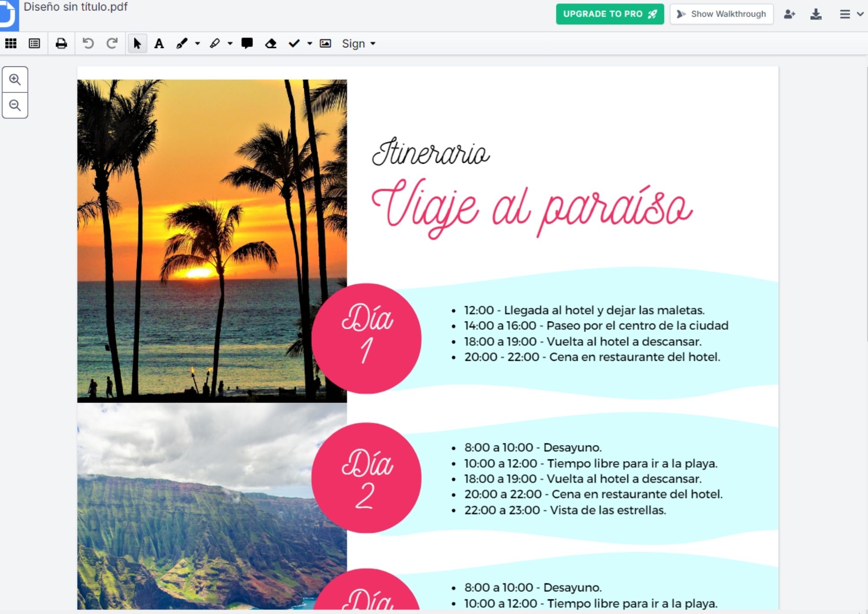Undo the last action

coord(88,43)
